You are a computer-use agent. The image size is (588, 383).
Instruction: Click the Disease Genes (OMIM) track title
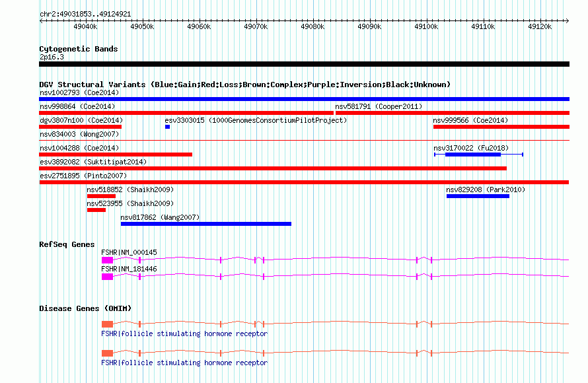tap(85, 309)
